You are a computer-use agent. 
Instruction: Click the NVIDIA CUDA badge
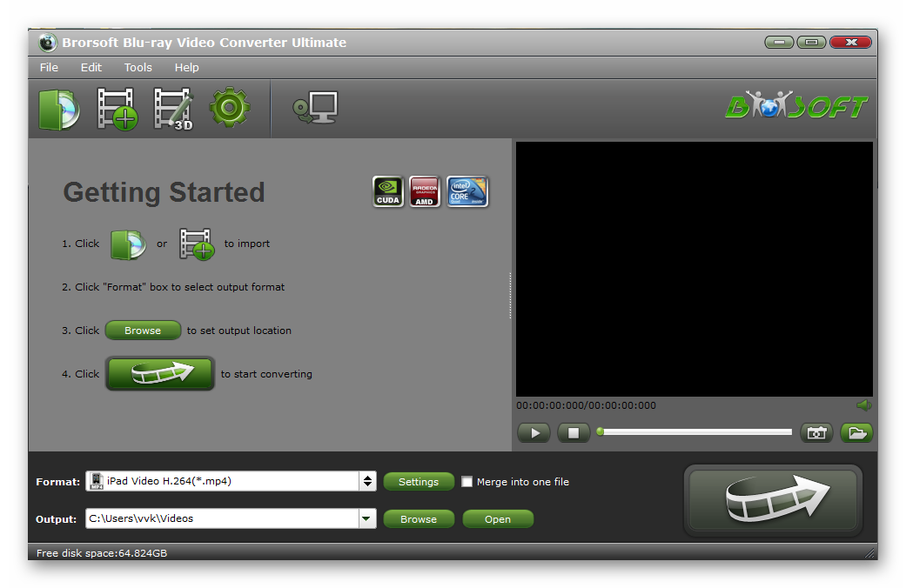pos(387,191)
